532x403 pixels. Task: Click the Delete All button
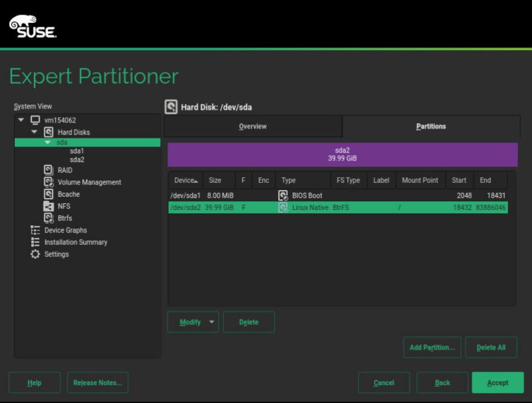pos(491,348)
